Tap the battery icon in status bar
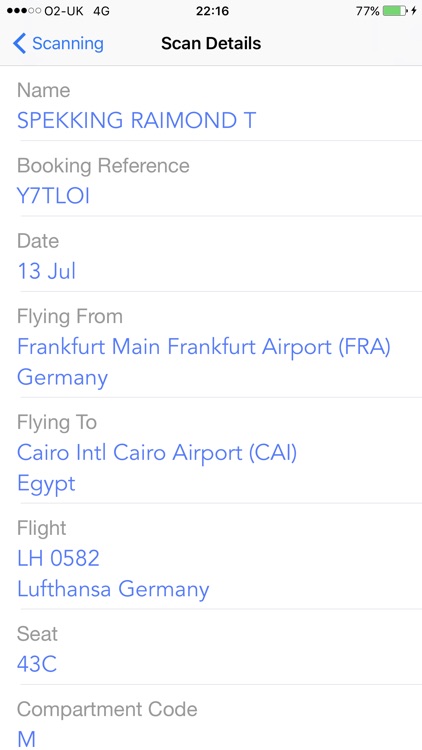Screen dimensions: 422x750 tap(395, 11)
